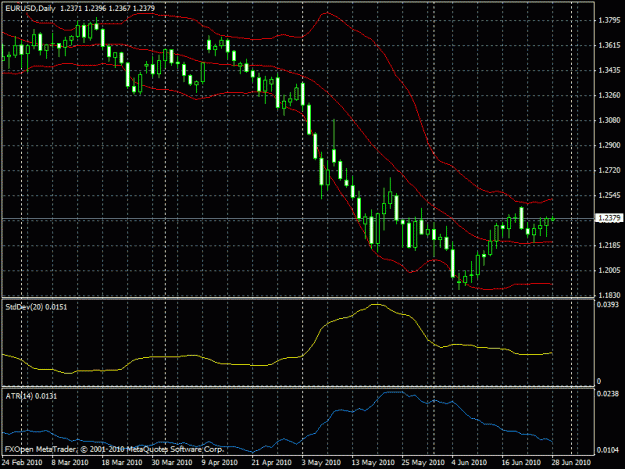The width and height of the screenshot is (625, 469).
Task: Click the 3 May 2010 date label
Action: 321,463
